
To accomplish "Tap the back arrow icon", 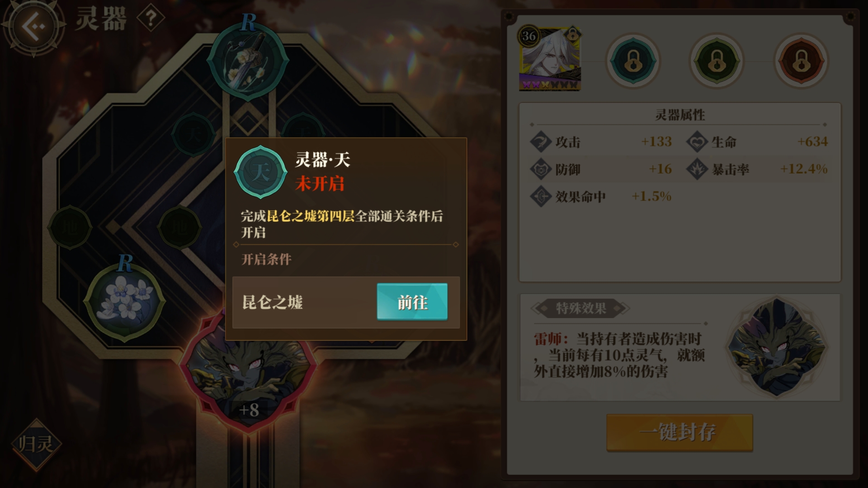I will point(33,26).
